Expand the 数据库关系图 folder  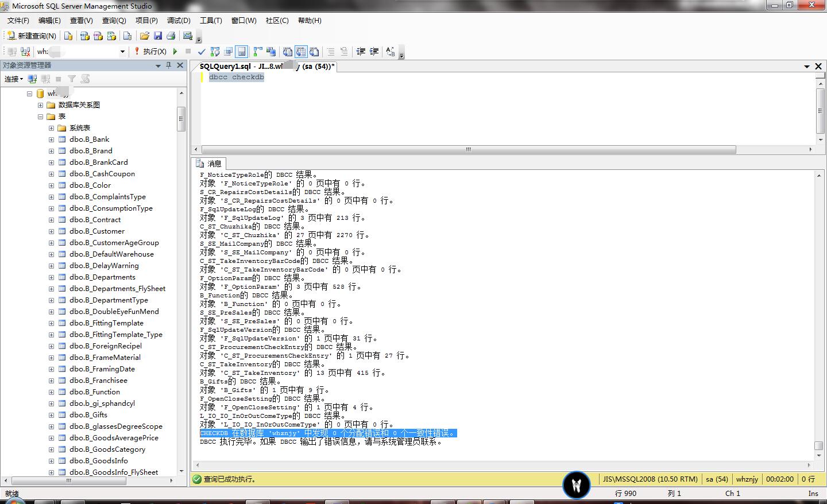(41, 105)
